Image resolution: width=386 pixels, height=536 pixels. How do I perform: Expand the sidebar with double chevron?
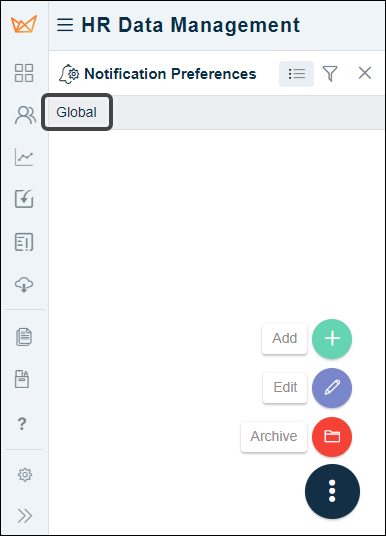[x=25, y=516]
